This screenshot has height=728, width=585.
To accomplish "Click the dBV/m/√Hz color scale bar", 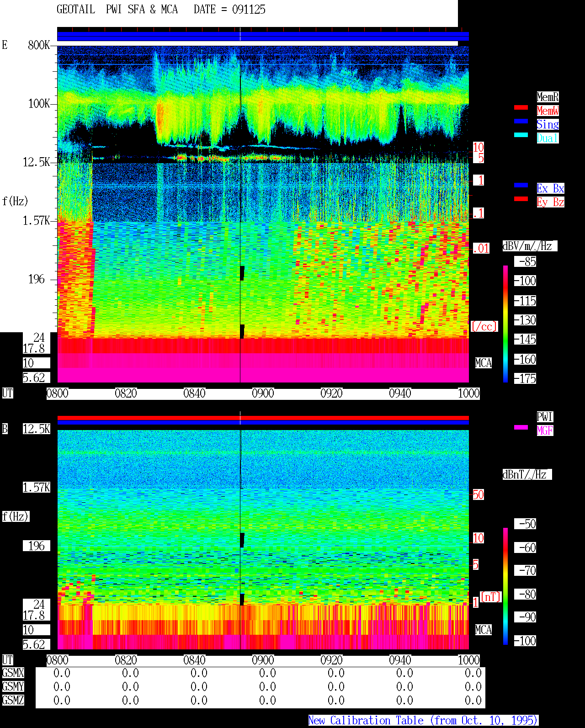I will coord(505,324).
